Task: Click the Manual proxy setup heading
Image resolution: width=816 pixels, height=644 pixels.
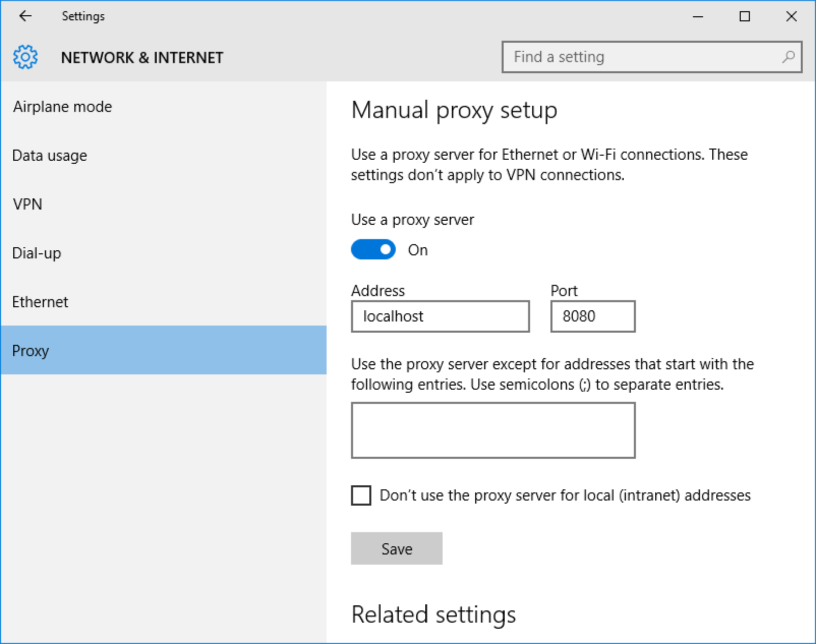Action: [x=454, y=110]
